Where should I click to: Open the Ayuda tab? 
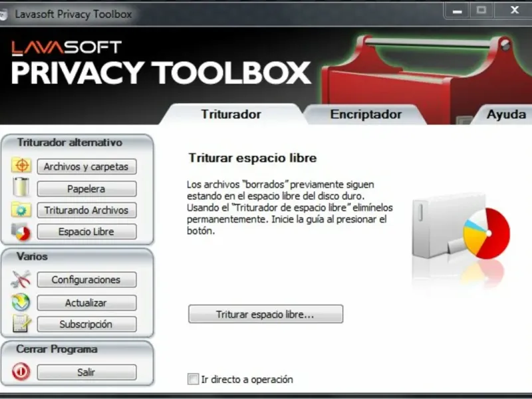506,114
